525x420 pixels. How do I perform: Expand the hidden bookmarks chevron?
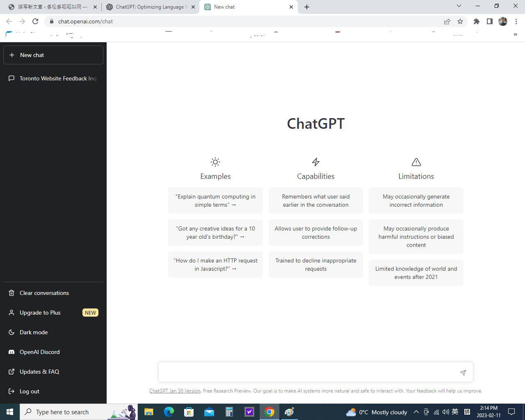tap(516, 34)
